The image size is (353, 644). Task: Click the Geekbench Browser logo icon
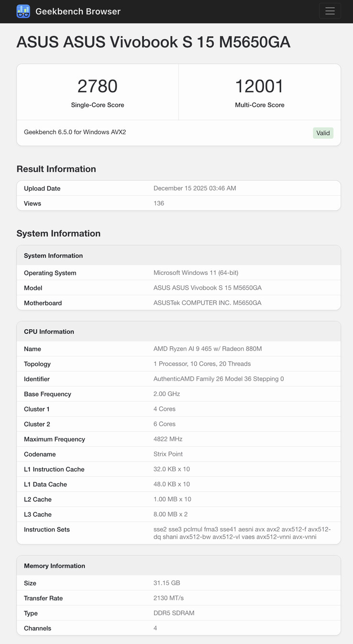click(23, 11)
